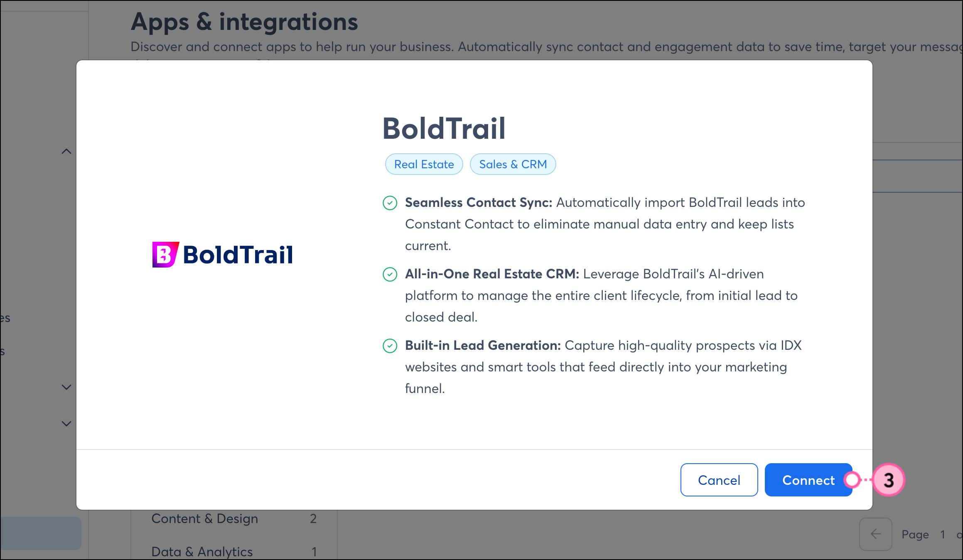Click the previous page arrow button
963x560 pixels.
tap(875, 534)
